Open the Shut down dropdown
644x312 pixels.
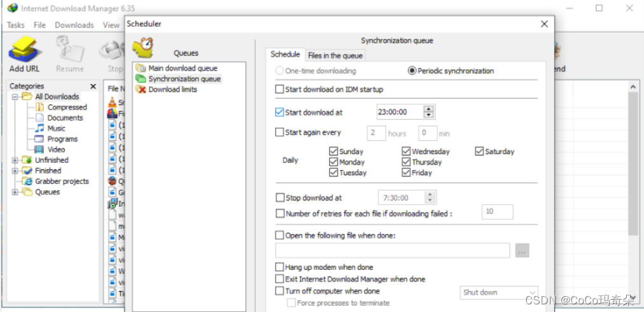tap(498, 293)
